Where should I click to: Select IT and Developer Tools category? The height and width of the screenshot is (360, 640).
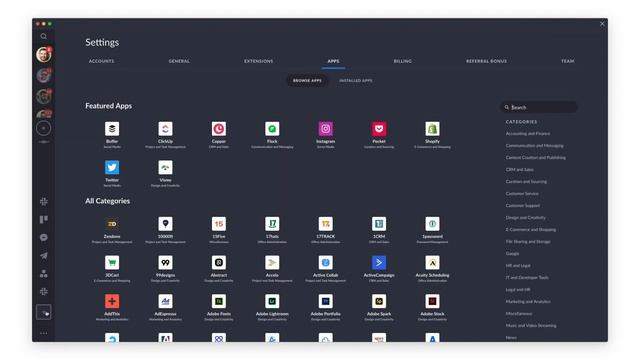point(527,278)
